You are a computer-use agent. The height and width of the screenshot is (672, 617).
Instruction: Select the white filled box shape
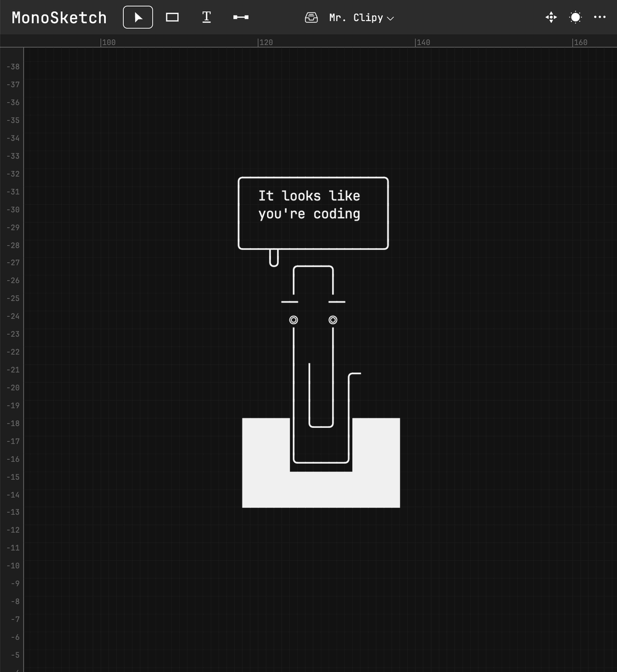point(321,490)
